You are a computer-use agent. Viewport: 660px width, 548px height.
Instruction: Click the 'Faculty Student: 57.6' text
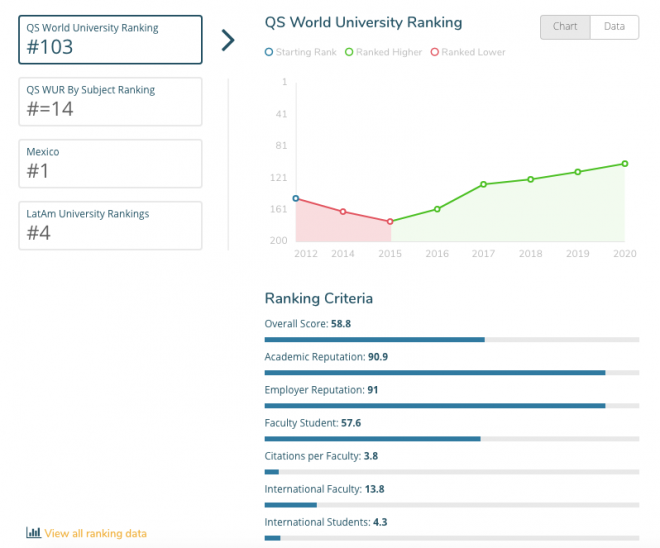313,423
